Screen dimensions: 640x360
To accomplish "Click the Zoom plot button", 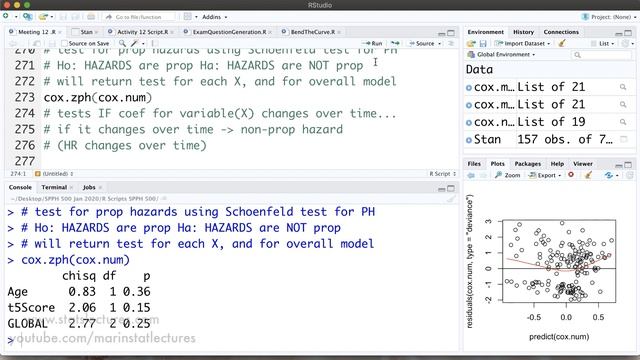I will tap(508, 175).
